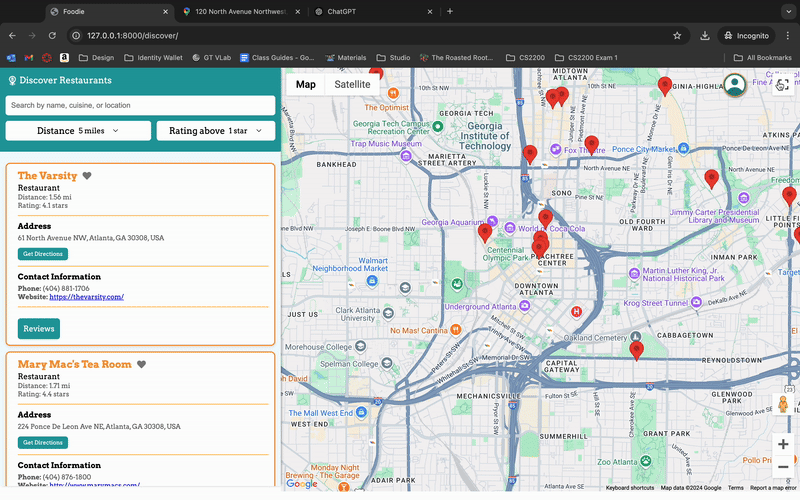Reload the current page

(52, 35)
